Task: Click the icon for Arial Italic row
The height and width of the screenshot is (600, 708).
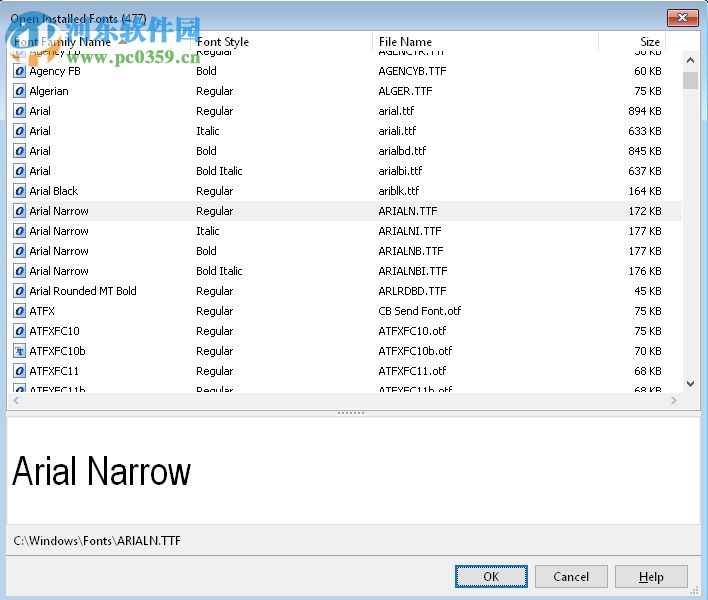Action: click(19, 131)
